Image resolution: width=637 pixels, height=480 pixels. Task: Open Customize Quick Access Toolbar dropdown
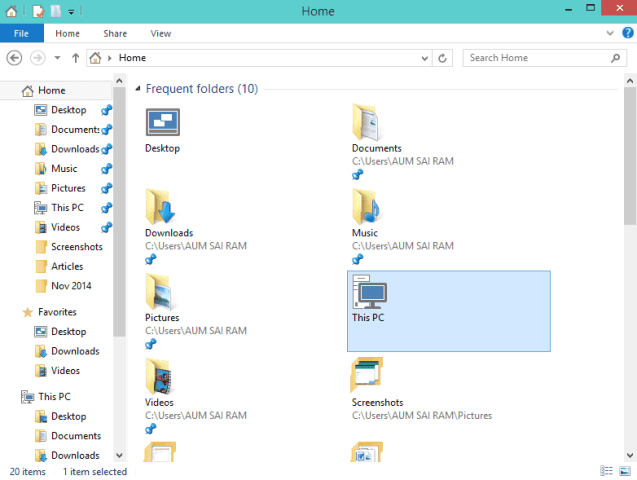[71, 12]
